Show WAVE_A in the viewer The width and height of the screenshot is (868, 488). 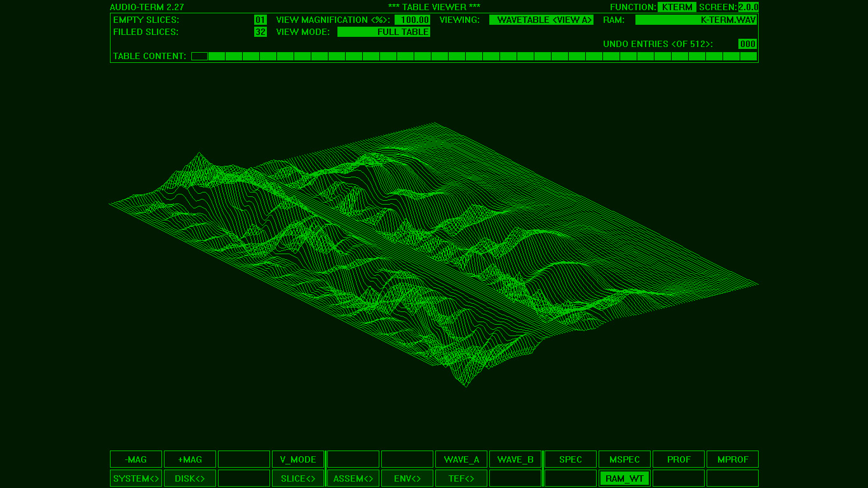(461, 459)
